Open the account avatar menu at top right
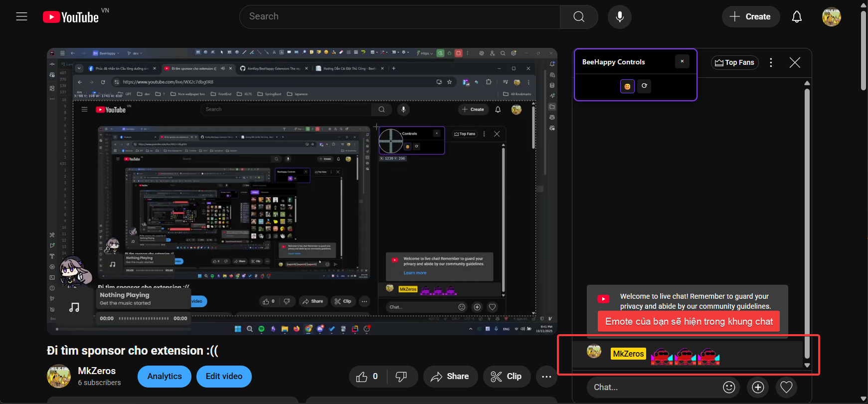 pos(831,17)
